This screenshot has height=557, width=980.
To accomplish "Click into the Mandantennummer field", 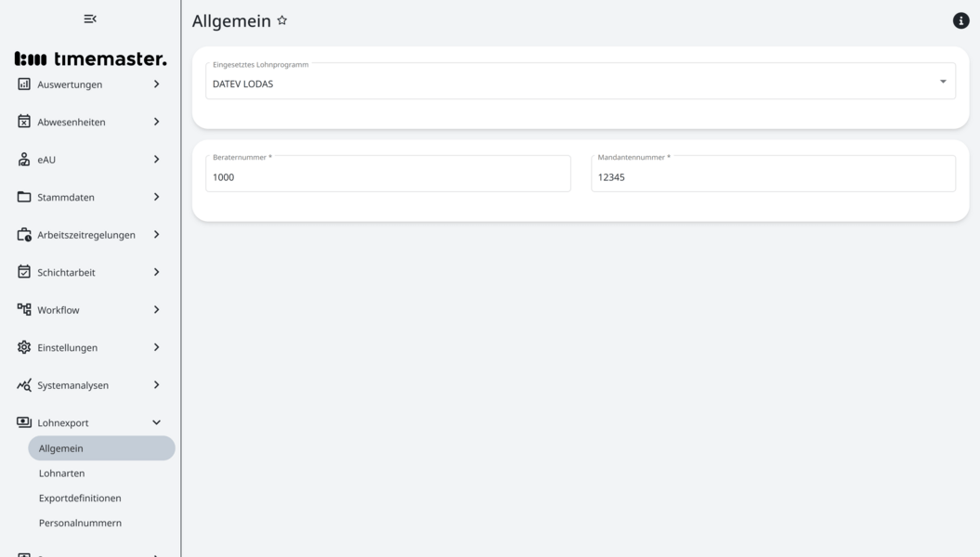I will pyautogui.click(x=772, y=176).
